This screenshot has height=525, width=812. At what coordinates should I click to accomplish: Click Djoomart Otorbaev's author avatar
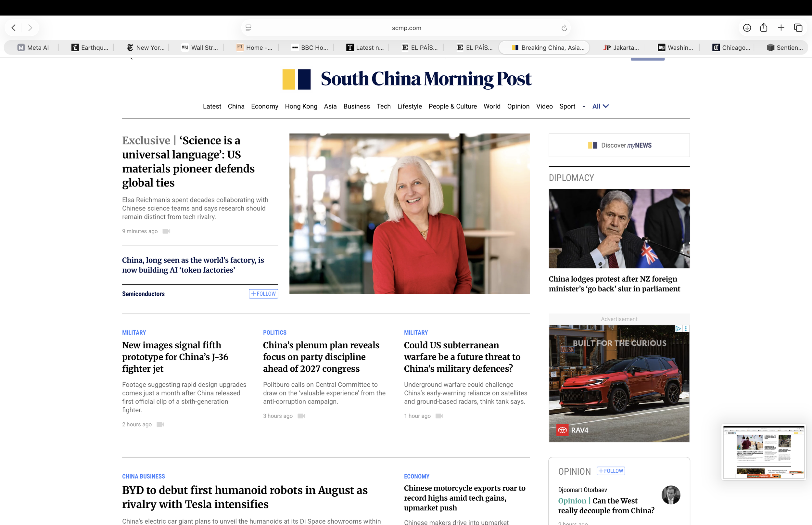pyautogui.click(x=671, y=495)
